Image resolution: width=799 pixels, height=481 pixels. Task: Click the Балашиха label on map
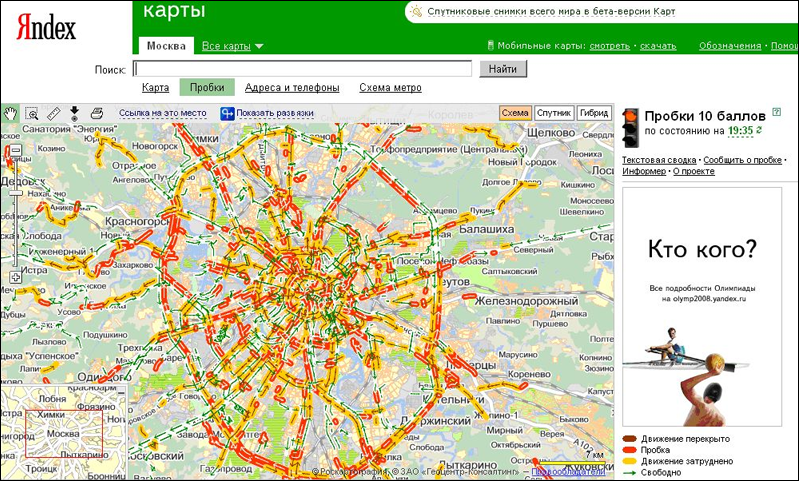[487, 229]
